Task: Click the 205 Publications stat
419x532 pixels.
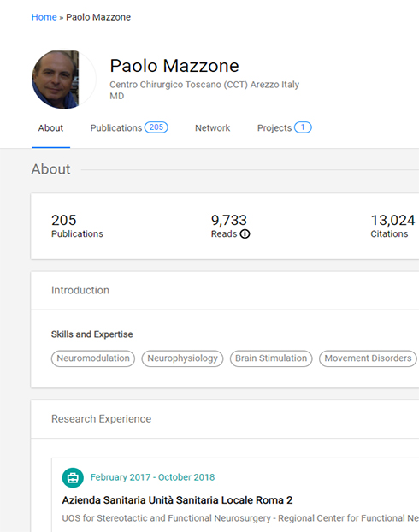Action: point(77,226)
